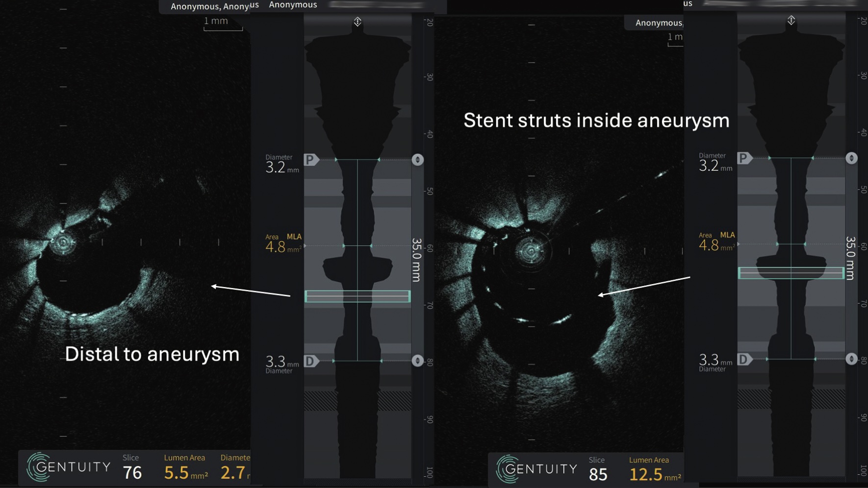This screenshot has height=488, width=868.
Task: Select the slice position bar in right lumen profile
Action: click(791, 273)
